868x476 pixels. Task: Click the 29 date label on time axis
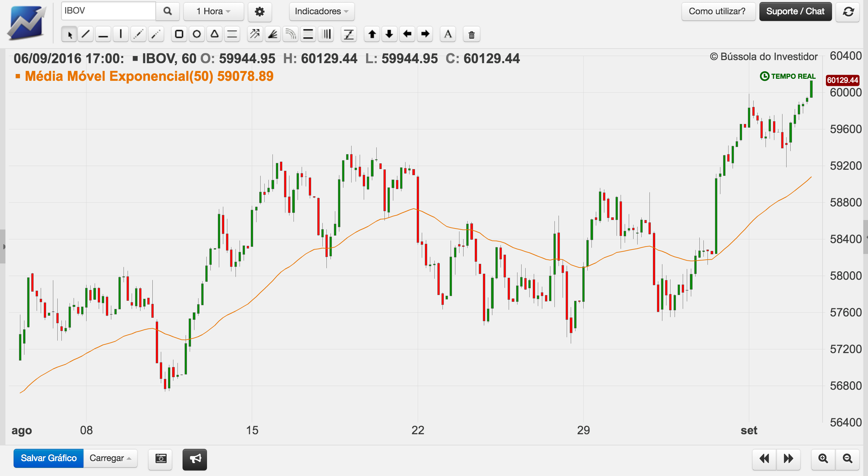[x=583, y=430]
